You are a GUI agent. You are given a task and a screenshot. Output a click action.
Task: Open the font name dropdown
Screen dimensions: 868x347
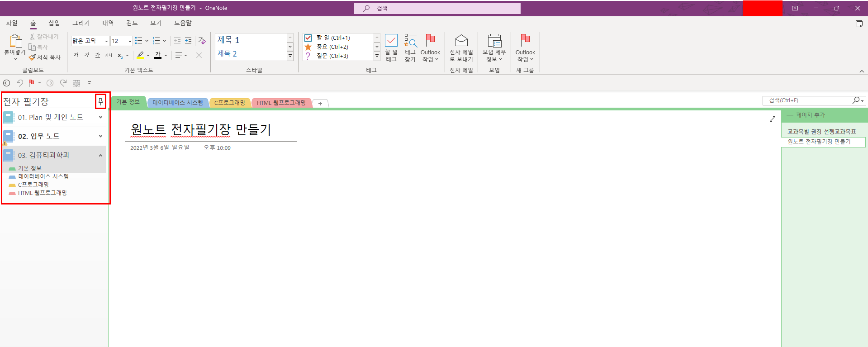(106, 41)
